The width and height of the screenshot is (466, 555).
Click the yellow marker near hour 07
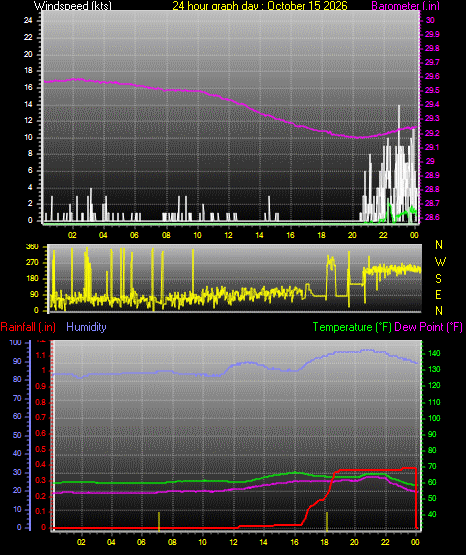(159, 521)
